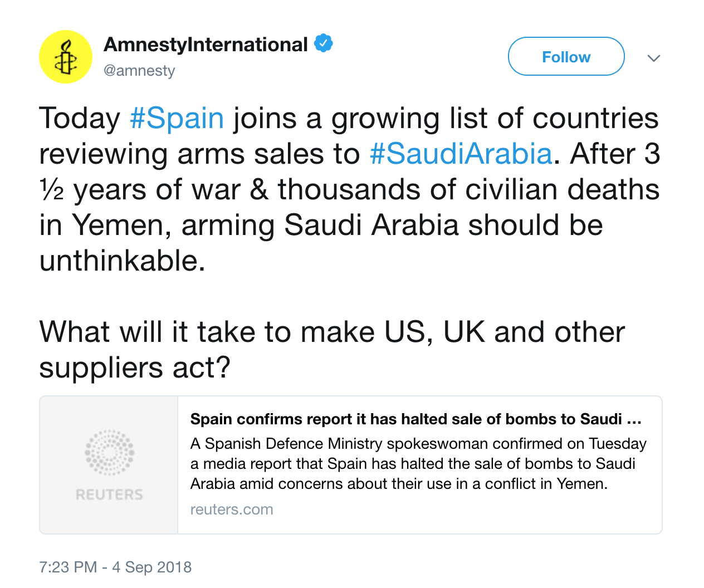Click the Spanish Defence Ministry card description

(418, 463)
